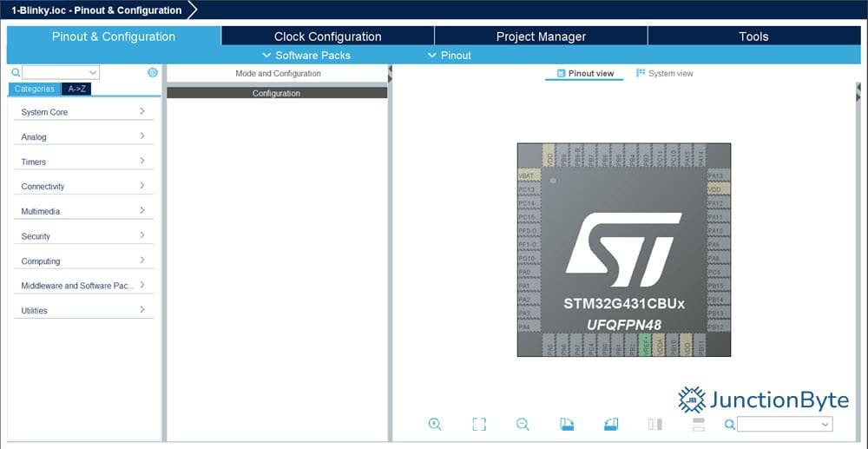Switch to Pinout view

point(585,73)
